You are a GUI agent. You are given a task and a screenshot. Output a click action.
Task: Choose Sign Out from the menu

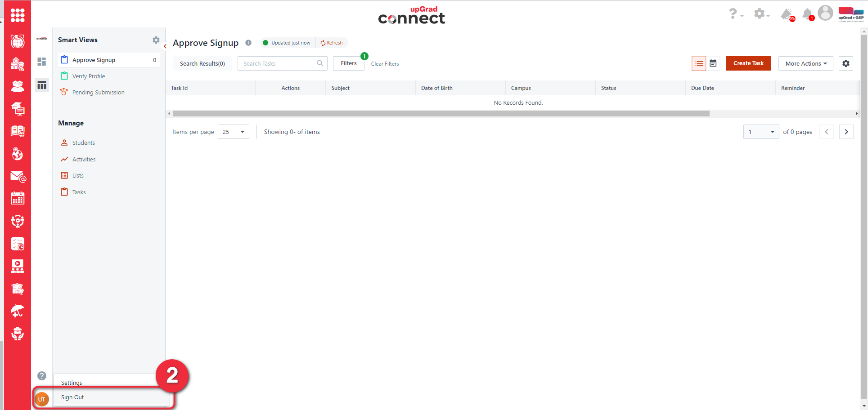point(73,397)
